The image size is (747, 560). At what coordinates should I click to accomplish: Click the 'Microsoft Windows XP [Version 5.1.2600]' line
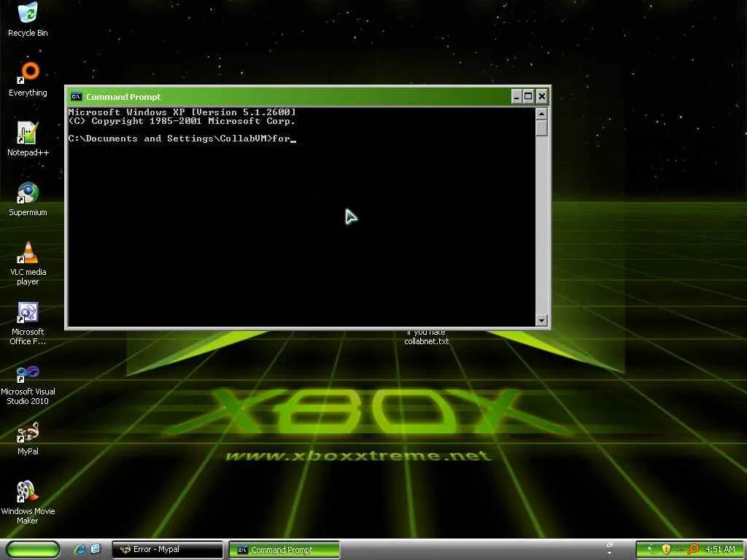(182, 112)
